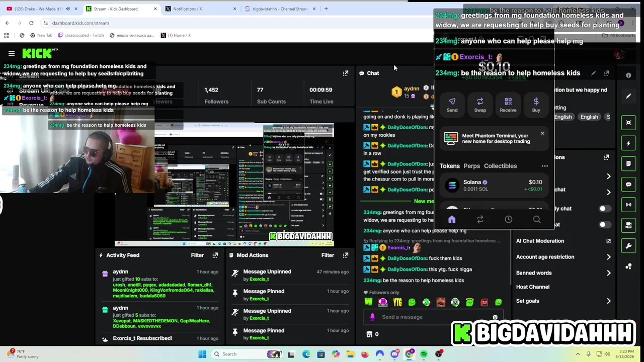Click the chat Send a message field
Image resolution: width=644 pixels, height=362 pixels.
[x=433, y=317]
